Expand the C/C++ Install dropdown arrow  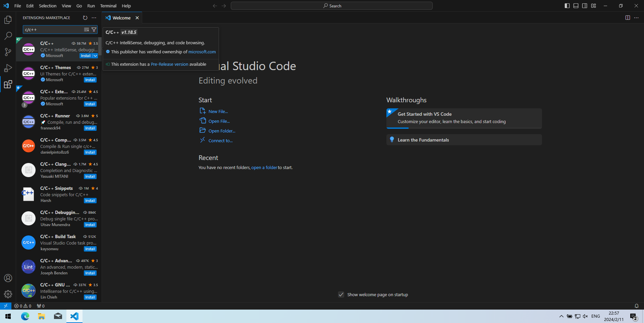[x=95, y=56]
